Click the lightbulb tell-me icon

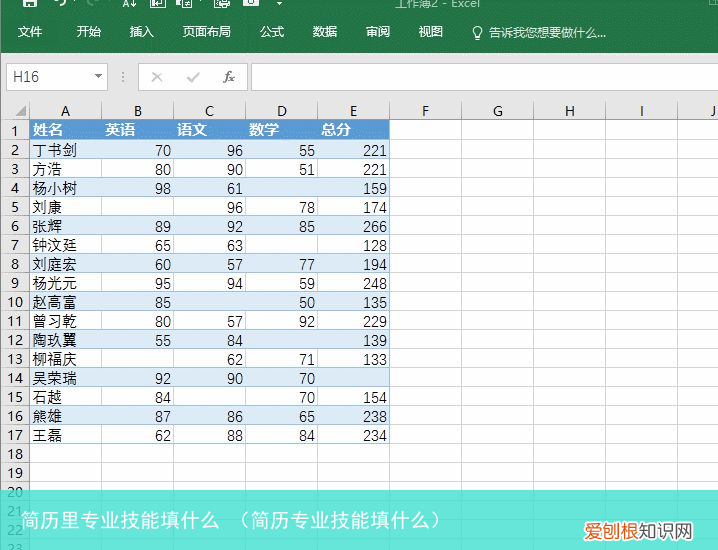tap(477, 33)
